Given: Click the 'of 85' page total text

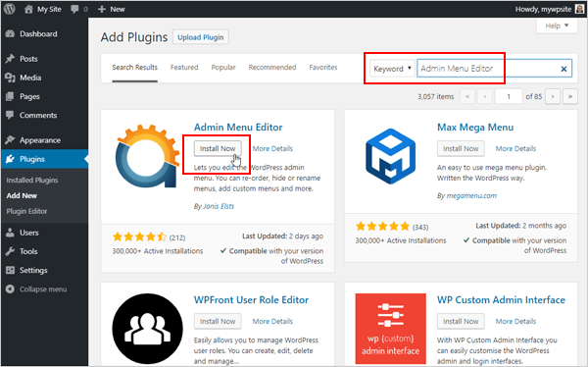Looking at the screenshot, I should click(x=534, y=96).
